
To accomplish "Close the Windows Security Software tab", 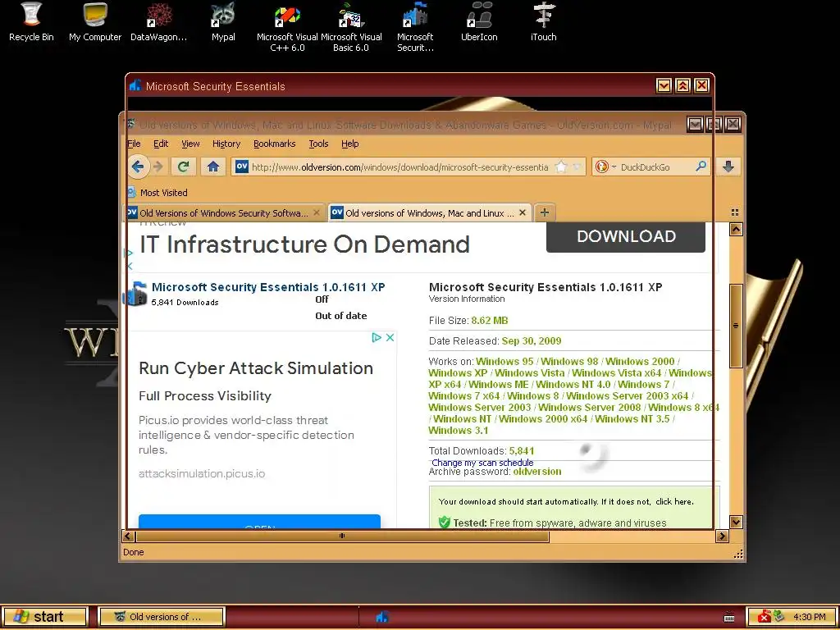I will coord(317,212).
